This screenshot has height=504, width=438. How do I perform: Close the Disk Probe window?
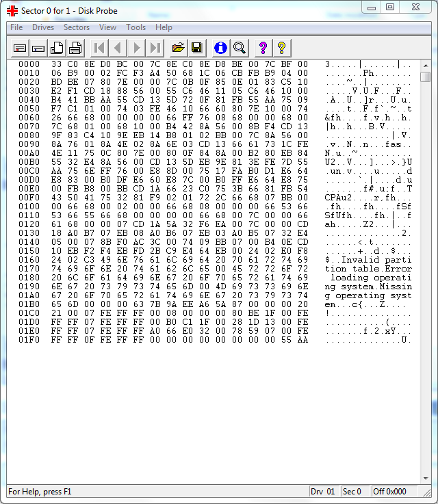[x=415, y=8]
